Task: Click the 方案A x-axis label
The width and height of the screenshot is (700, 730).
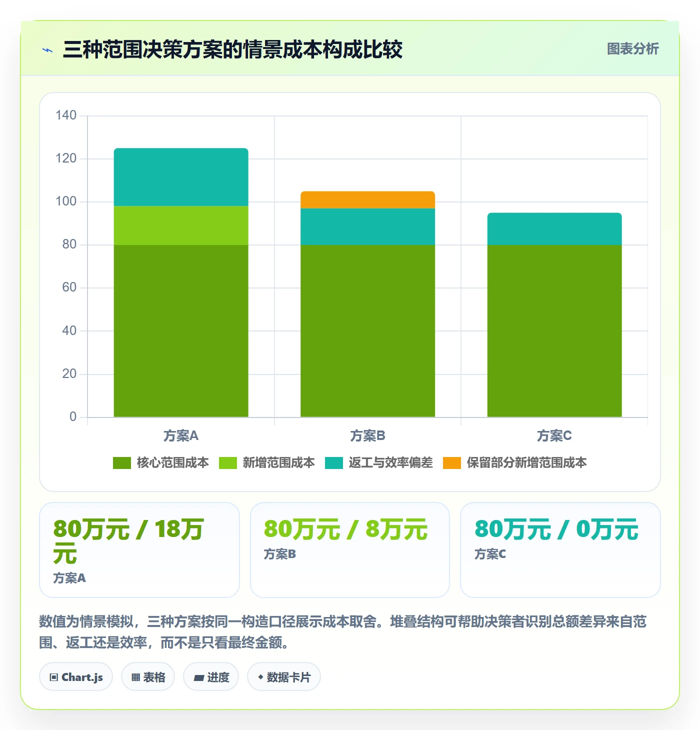Action: tap(181, 436)
